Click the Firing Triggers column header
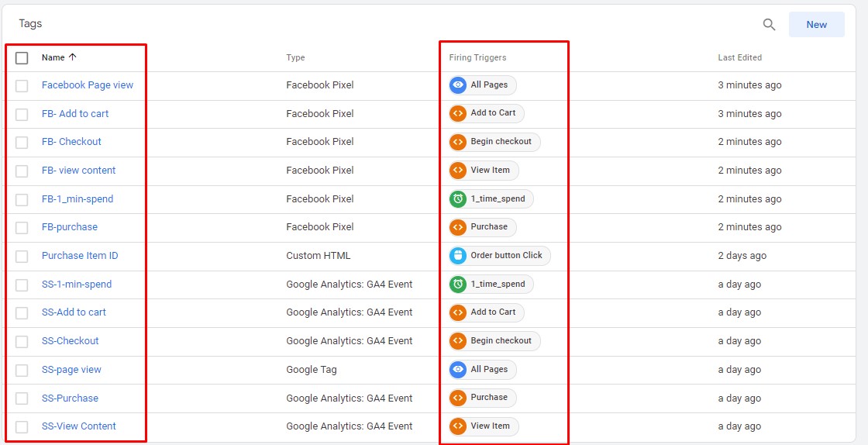The height and width of the screenshot is (445, 868). tap(477, 57)
